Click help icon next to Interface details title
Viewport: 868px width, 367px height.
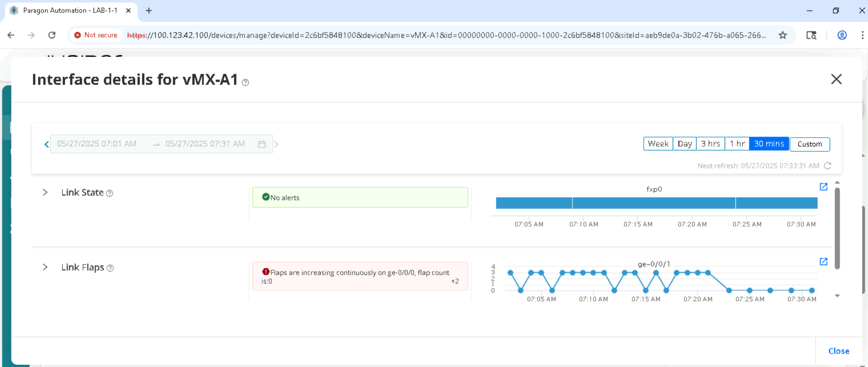click(x=245, y=83)
